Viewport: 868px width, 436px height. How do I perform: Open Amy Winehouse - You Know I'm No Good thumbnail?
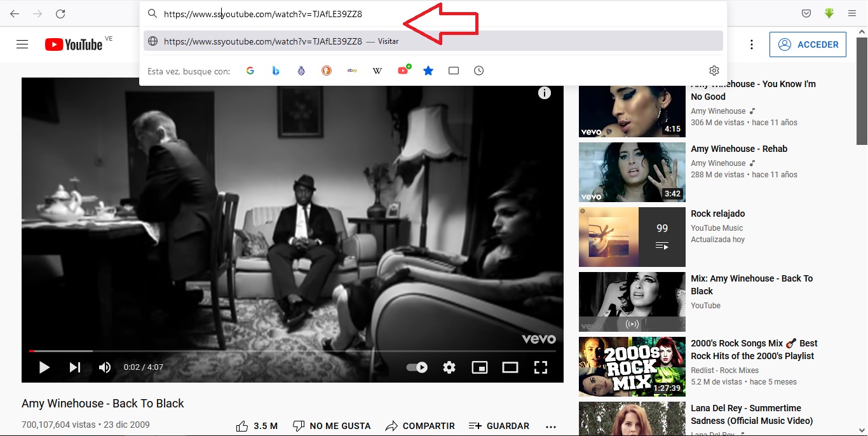coord(632,111)
